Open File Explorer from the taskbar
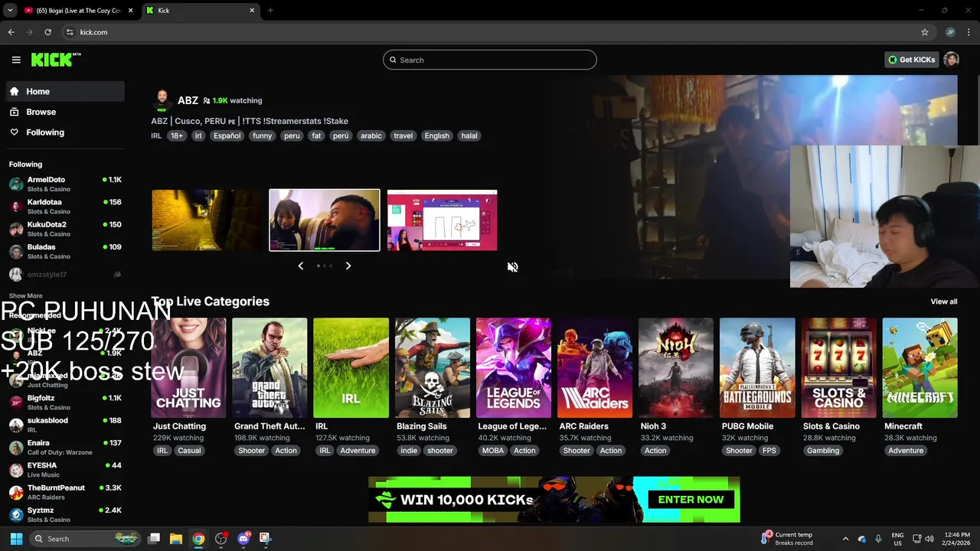Screen dimensions: 980x551 click(x=176, y=539)
